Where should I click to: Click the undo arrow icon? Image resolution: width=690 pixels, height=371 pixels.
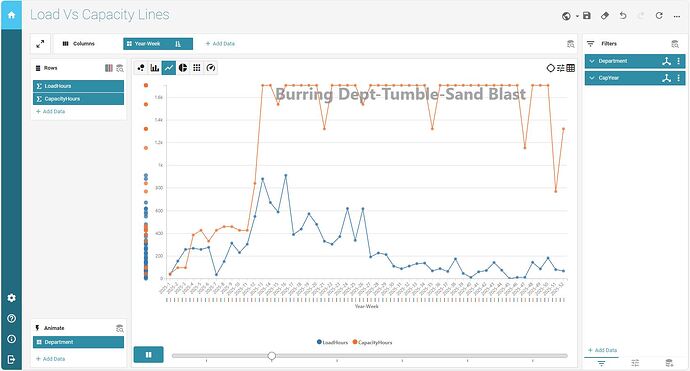(x=623, y=16)
